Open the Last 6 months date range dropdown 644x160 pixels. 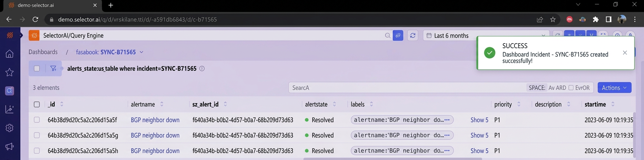coord(486,36)
